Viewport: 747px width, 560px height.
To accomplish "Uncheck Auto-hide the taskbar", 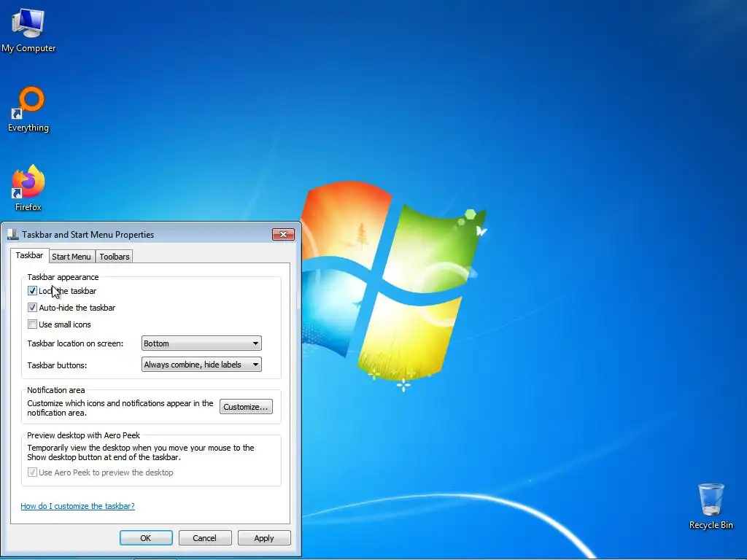I will (x=32, y=308).
